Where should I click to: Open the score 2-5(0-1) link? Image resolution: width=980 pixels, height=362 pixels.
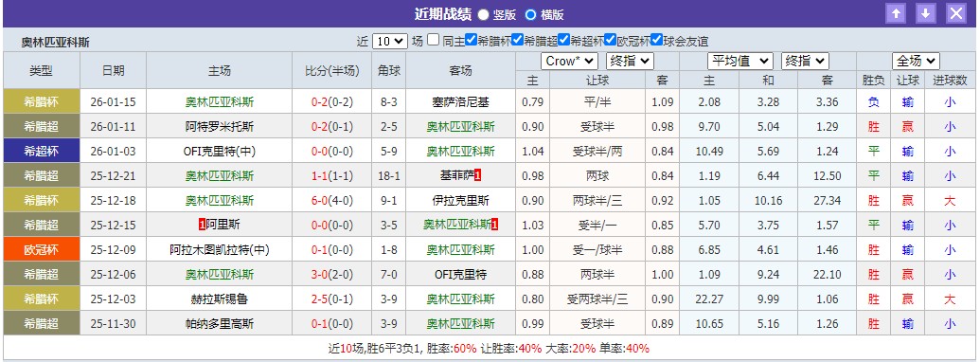point(332,299)
